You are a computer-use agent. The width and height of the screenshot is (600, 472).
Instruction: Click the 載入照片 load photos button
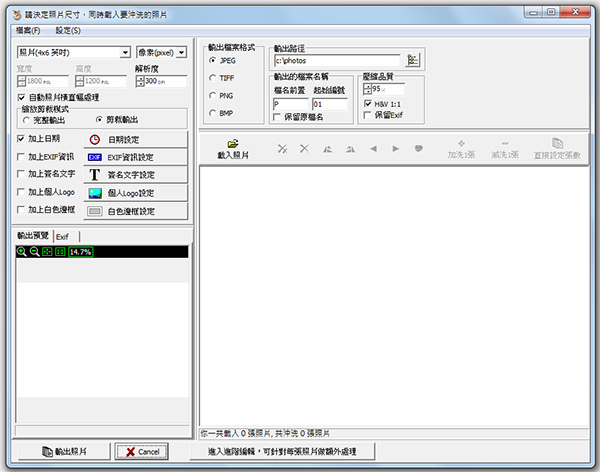pyautogui.click(x=233, y=149)
